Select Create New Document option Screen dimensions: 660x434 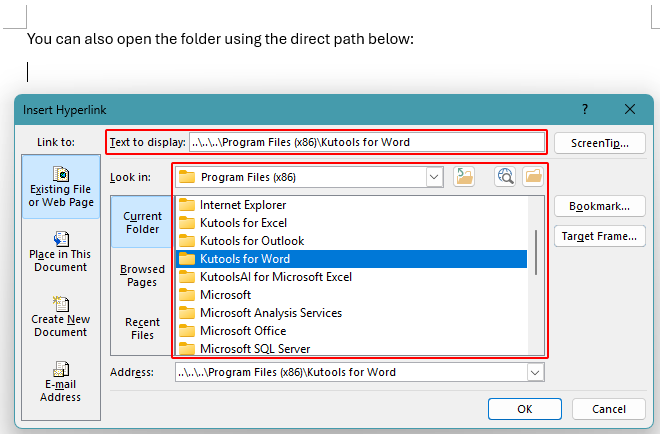click(x=61, y=317)
